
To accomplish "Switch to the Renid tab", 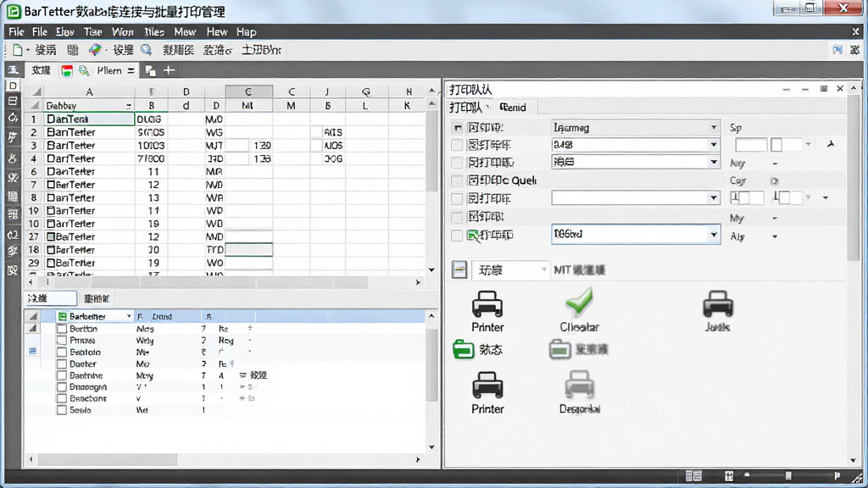I will (x=513, y=108).
